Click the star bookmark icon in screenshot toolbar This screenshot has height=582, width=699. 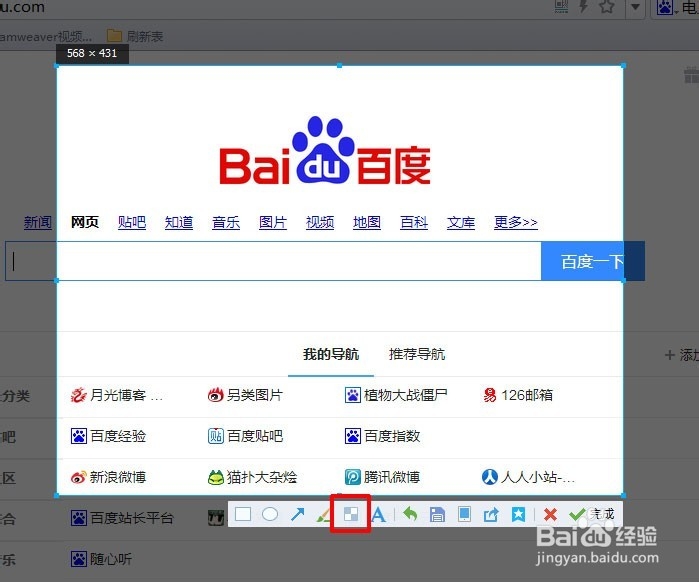pos(518,514)
